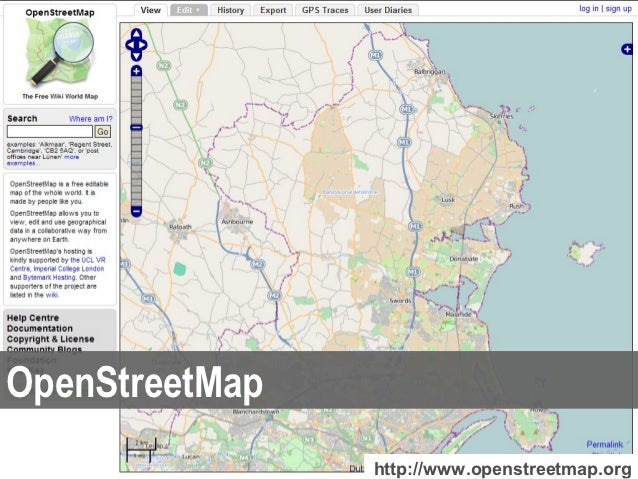Open the Edit dropdown menu
Image resolution: width=638 pixels, height=479 pixels.
(x=187, y=10)
